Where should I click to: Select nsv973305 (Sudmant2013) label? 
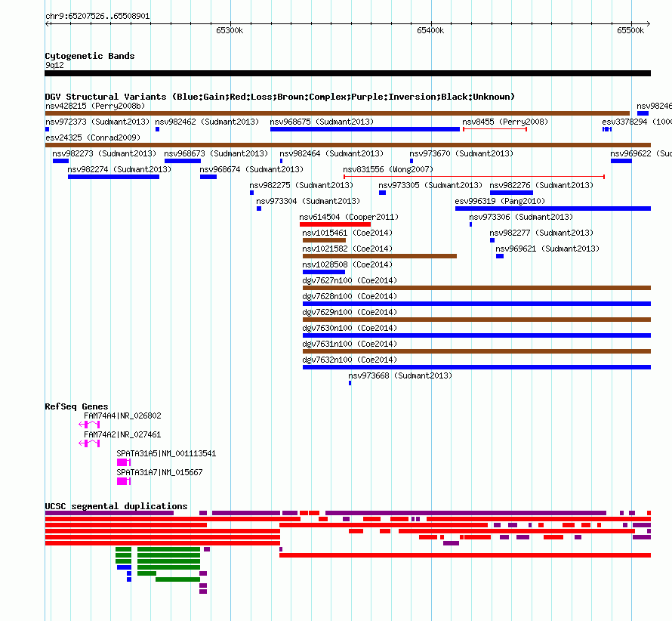tap(430, 185)
